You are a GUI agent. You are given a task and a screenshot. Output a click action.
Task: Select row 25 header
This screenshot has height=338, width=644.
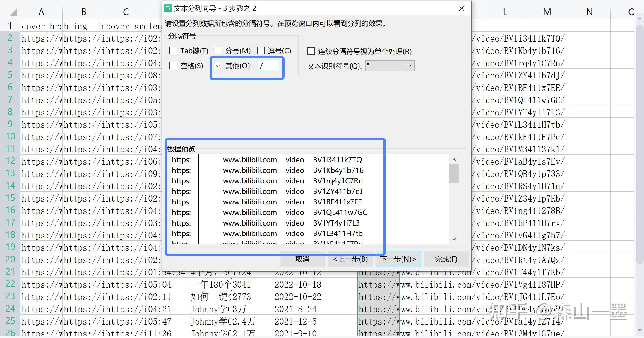click(10, 321)
